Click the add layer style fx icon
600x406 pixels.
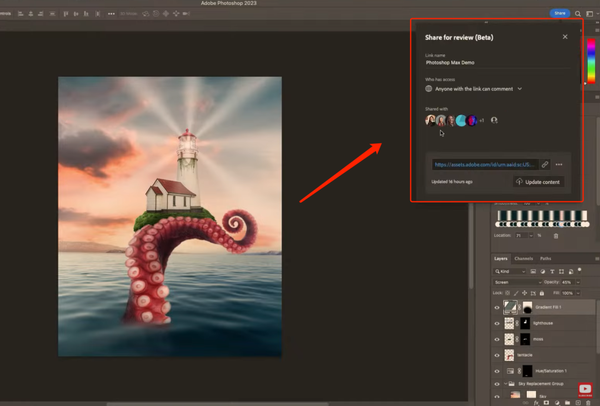536,403
